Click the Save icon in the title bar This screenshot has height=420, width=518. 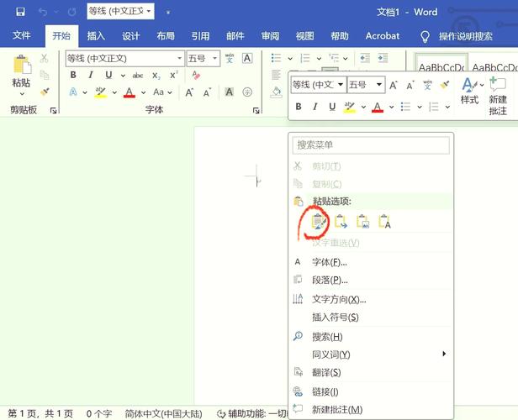tap(20, 13)
